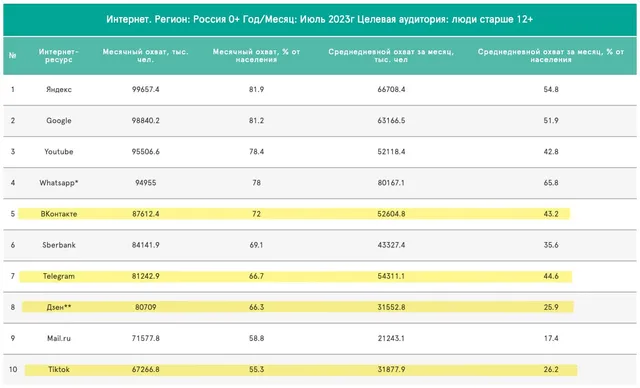This screenshot has width=640, height=388.
Task: Click the percentage '66.7' in Telegram row
Action: (256, 276)
